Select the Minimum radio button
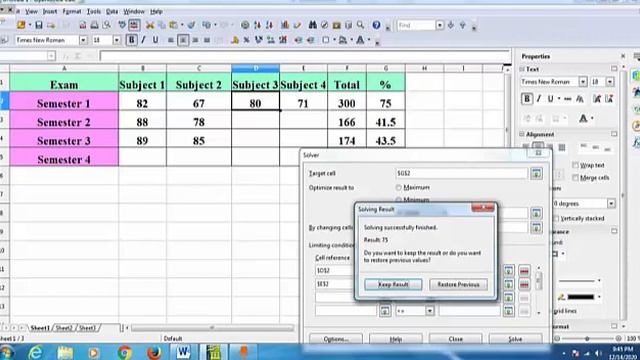 pyautogui.click(x=398, y=200)
